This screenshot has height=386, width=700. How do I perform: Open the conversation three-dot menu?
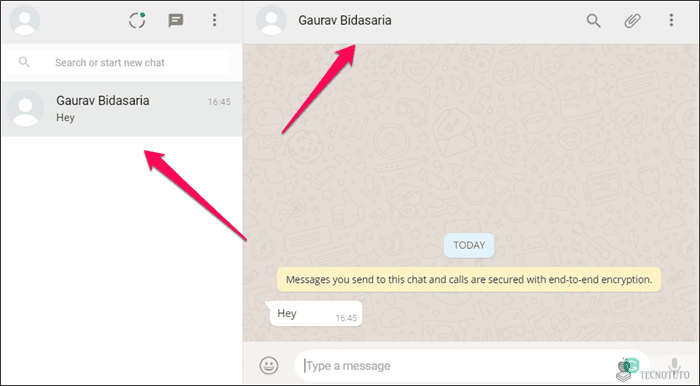671,20
